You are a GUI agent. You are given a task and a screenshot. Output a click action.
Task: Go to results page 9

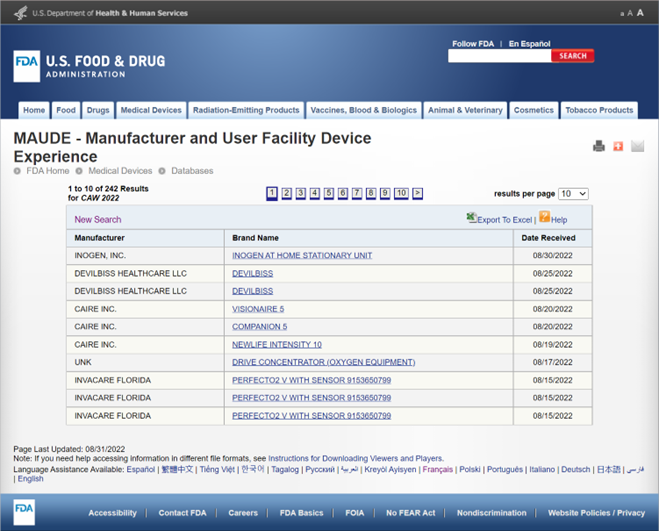[385, 193]
